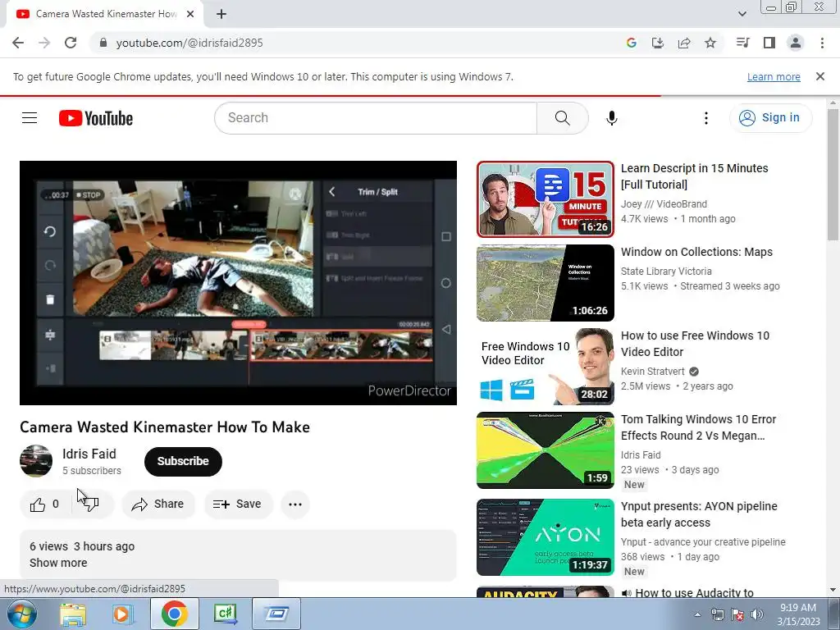Viewport: 840px width, 630px height.
Task: Click the page vertical scrollbar
Action: click(833, 174)
